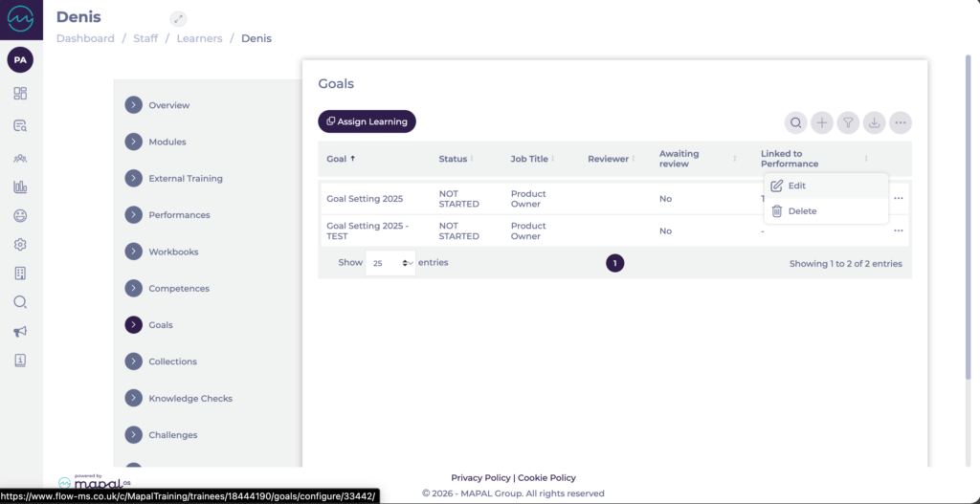Viewport: 980px width, 504px height.
Task: Open the megaphone announcements sidebar icon
Action: point(20,331)
